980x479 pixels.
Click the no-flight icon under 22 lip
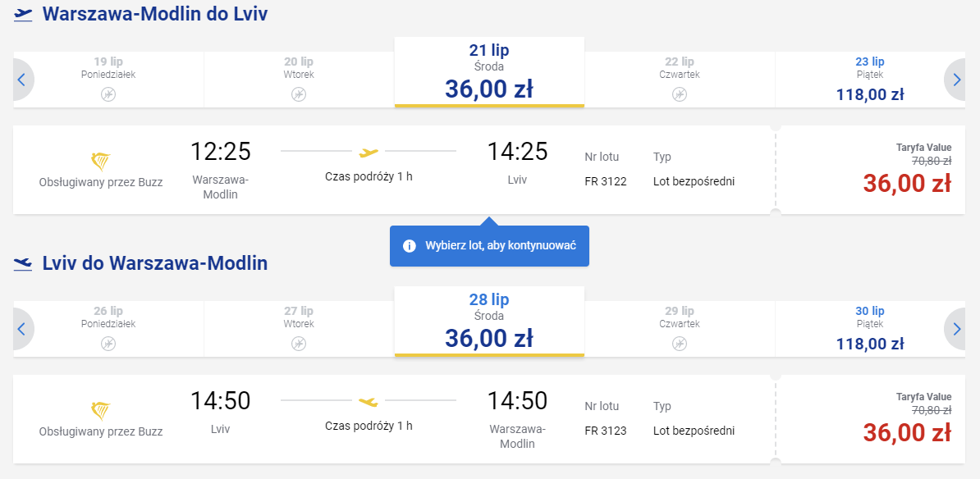click(680, 94)
